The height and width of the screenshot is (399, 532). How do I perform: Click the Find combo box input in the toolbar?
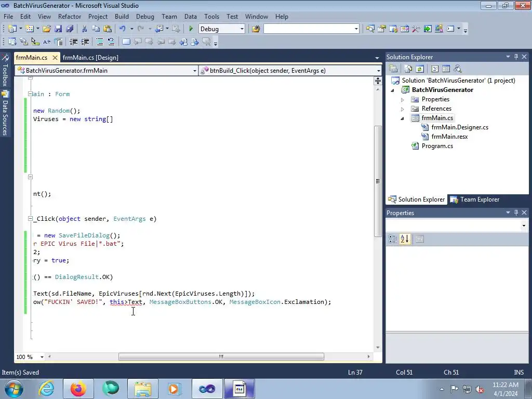[309, 29]
